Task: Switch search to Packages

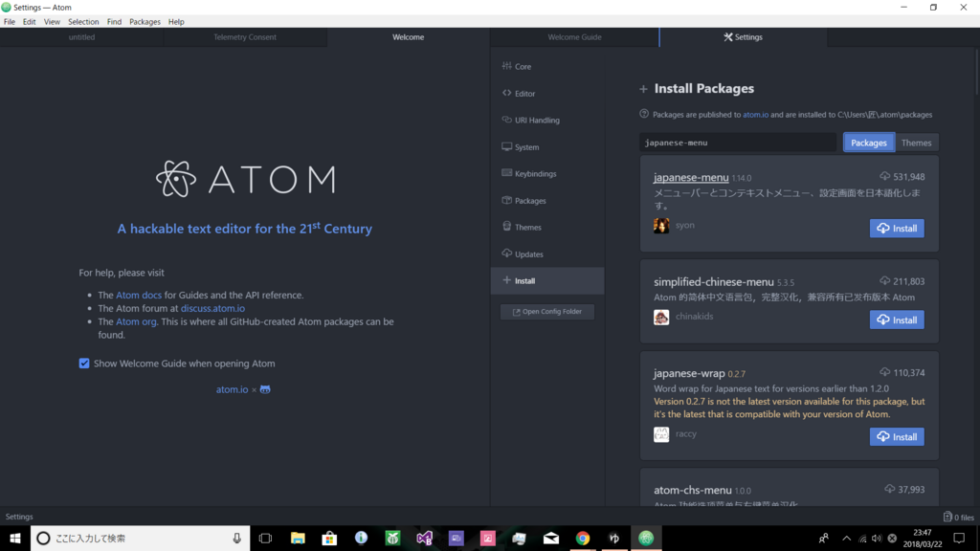Action: 869,143
